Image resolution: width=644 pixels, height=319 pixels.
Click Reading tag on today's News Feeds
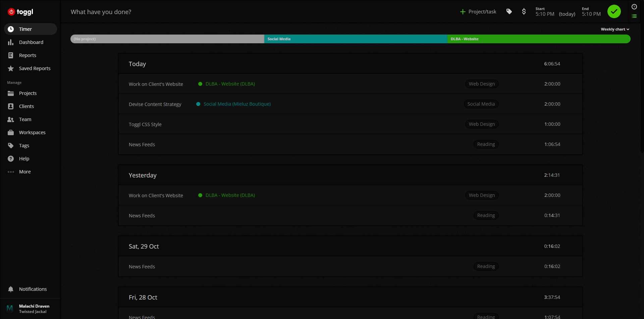coord(486,144)
